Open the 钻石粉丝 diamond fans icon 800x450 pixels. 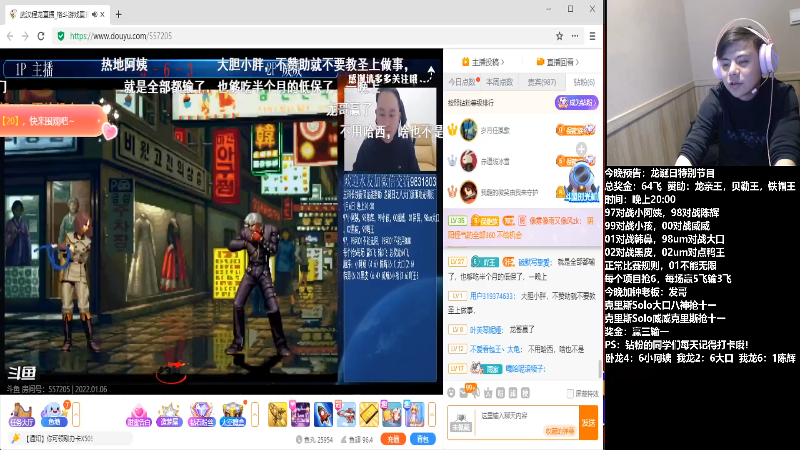tap(201, 414)
